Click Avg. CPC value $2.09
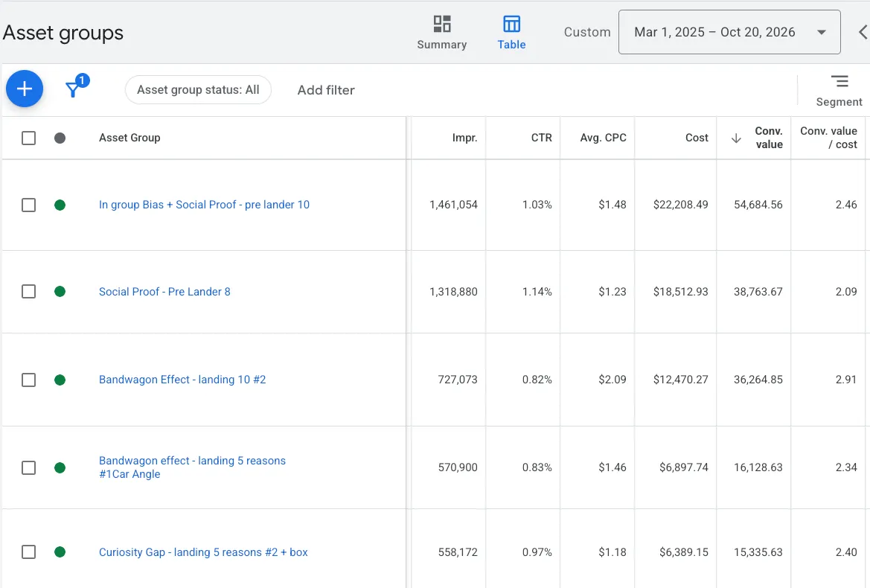Image resolution: width=870 pixels, height=588 pixels. pyautogui.click(x=612, y=380)
